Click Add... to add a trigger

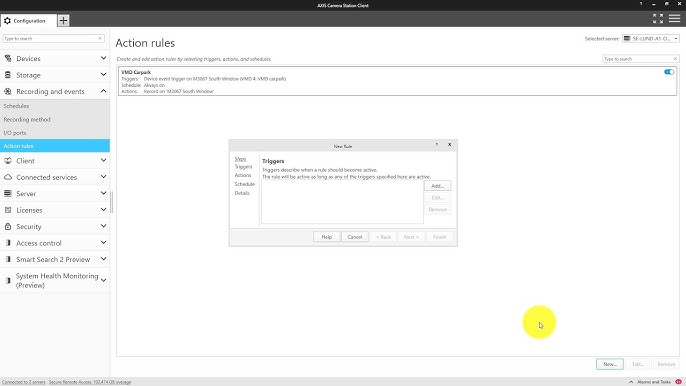[x=438, y=186]
